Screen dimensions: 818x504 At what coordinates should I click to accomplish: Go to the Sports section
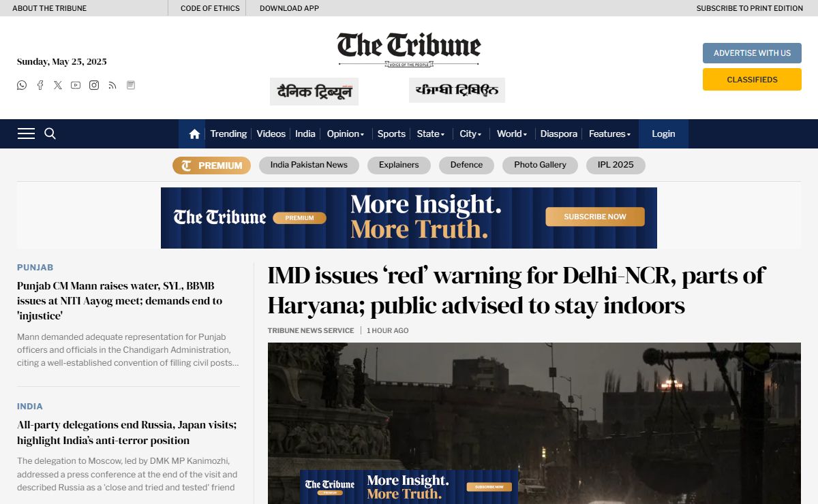click(x=391, y=133)
